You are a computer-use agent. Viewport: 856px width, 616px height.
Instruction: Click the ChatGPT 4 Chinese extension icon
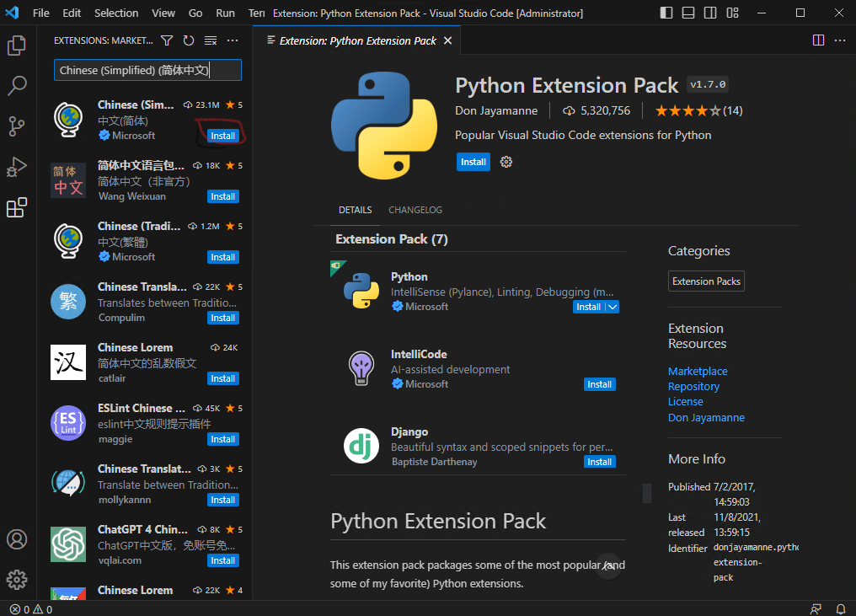(68, 544)
